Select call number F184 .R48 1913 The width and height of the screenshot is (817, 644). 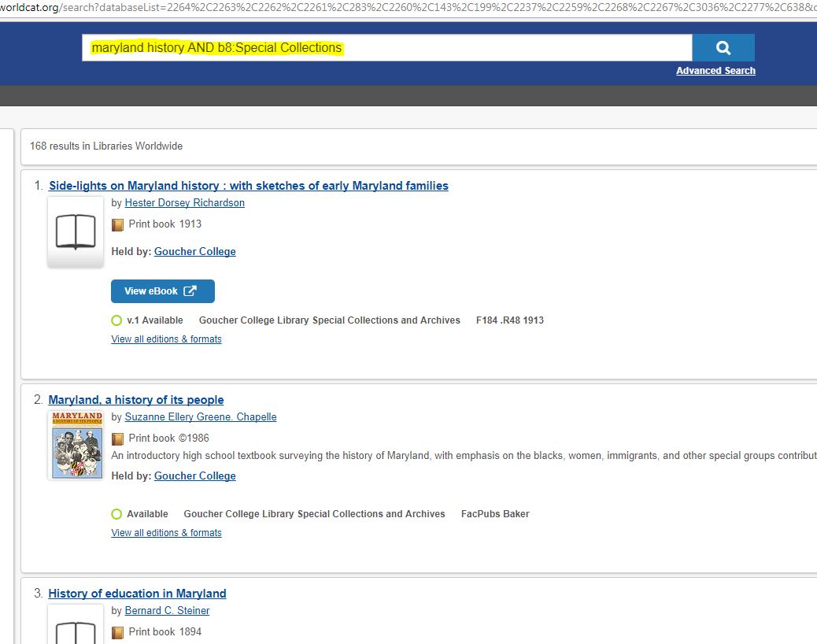pos(509,320)
